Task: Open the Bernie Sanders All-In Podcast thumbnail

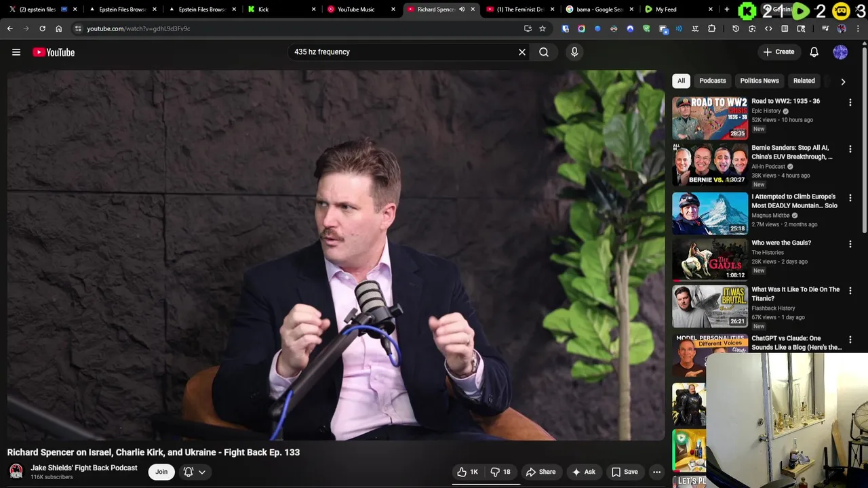Action: [x=710, y=165]
